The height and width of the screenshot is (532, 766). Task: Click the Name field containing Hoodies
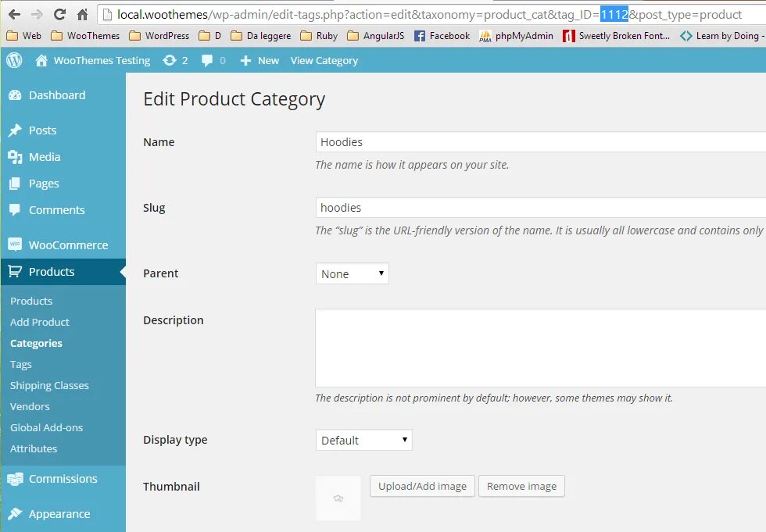(x=541, y=142)
